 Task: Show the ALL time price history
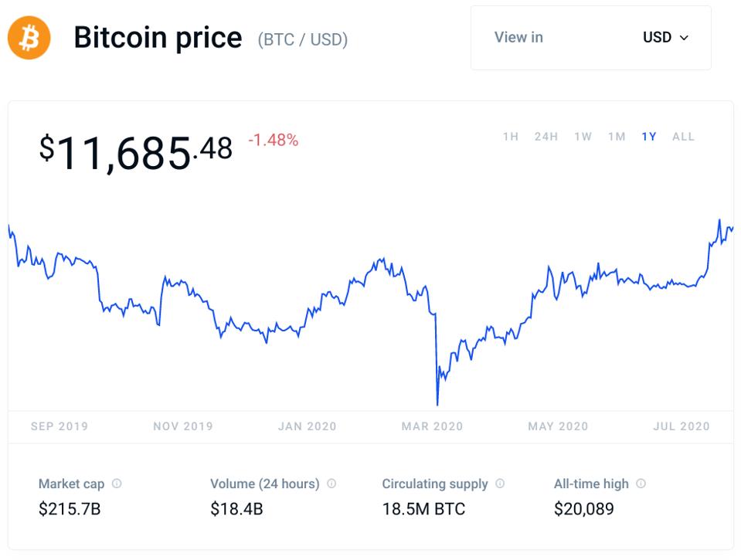click(x=683, y=137)
